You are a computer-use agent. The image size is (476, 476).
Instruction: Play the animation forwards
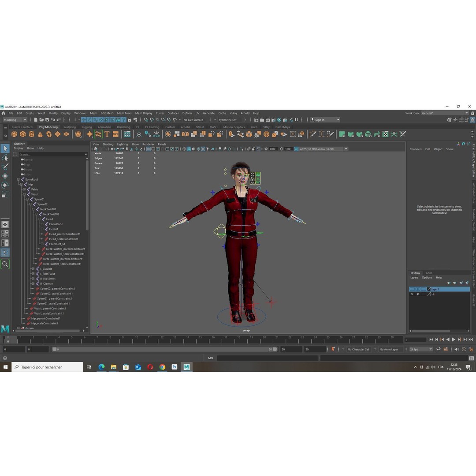[454, 340]
